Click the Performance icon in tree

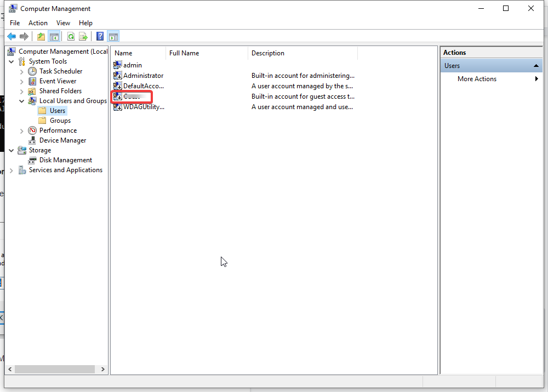(32, 130)
